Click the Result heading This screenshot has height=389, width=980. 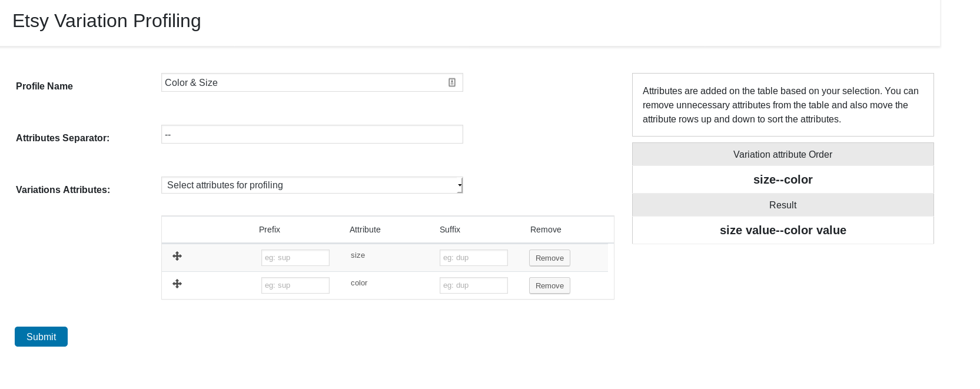783,205
